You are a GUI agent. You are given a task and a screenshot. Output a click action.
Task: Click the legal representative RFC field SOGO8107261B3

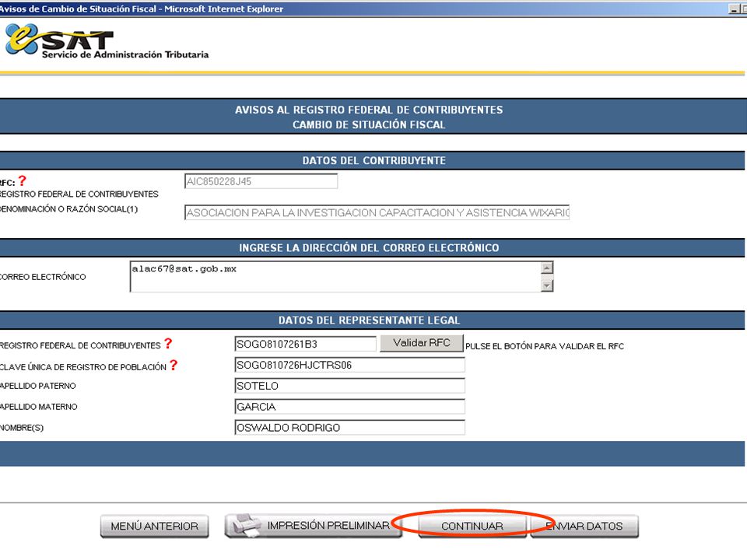[305, 344]
